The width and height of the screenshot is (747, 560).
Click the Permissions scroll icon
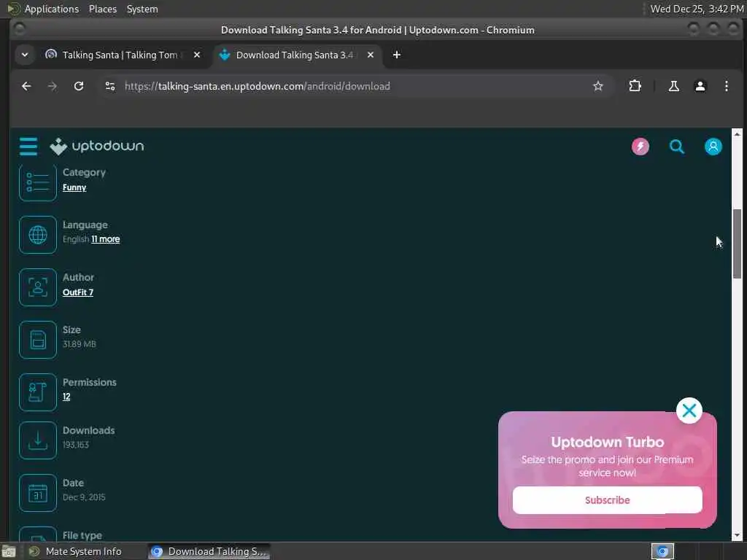pos(38,392)
